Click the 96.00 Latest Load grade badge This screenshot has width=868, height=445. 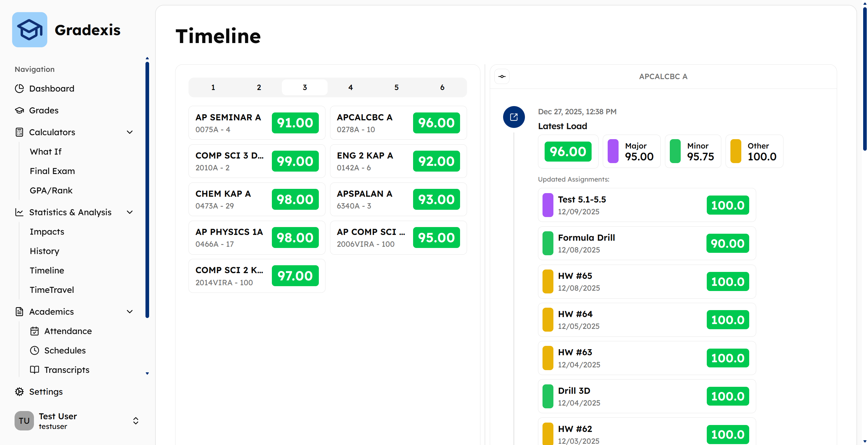click(568, 151)
